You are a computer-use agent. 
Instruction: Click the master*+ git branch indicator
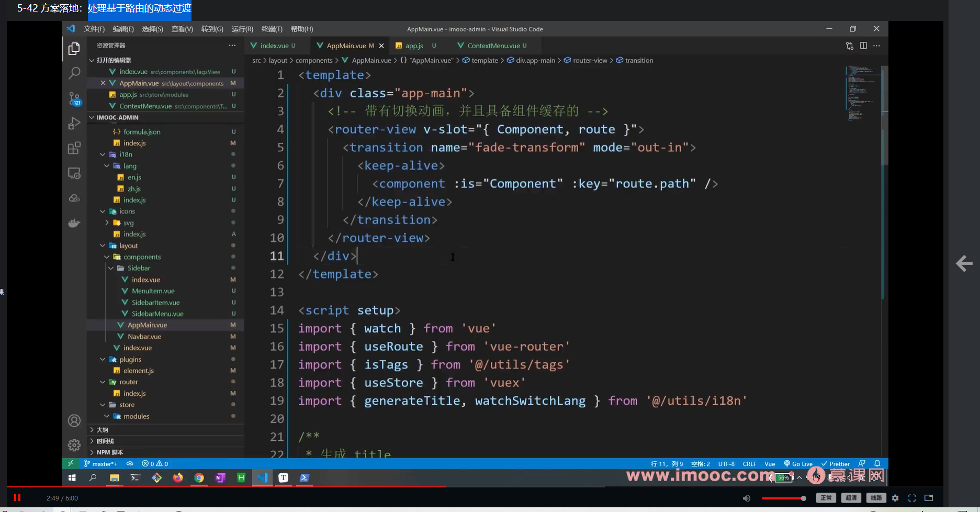click(101, 463)
